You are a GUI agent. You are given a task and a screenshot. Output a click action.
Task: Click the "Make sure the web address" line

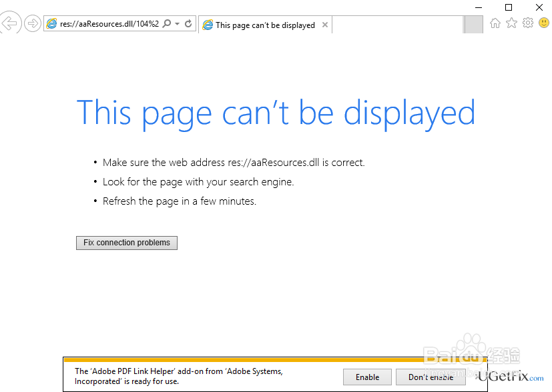[x=234, y=163]
